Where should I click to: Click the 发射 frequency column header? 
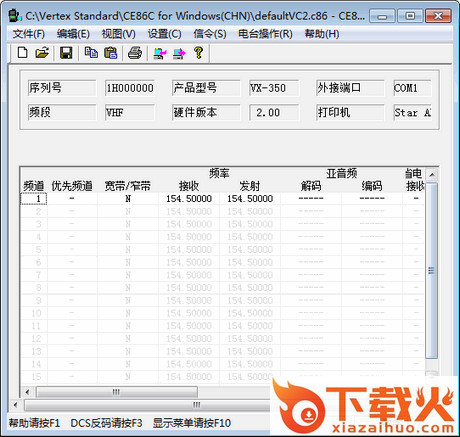[x=250, y=186]
